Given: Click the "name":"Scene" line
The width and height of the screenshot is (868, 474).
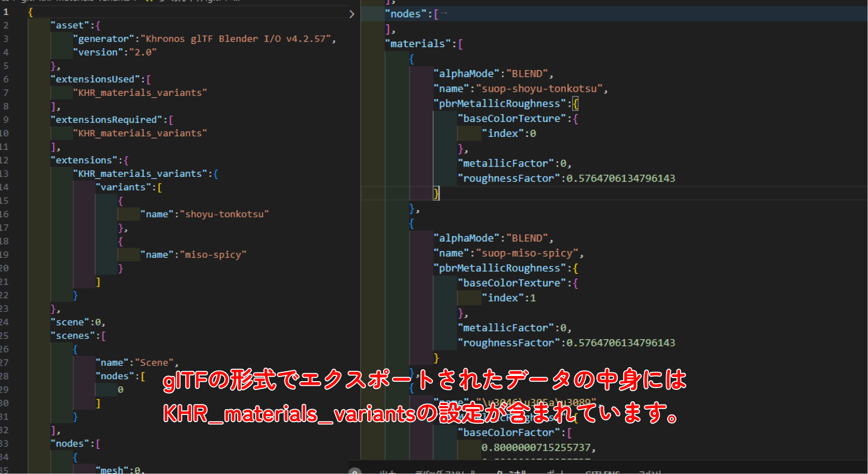Looking at the screenshot, I should (137, 363).
